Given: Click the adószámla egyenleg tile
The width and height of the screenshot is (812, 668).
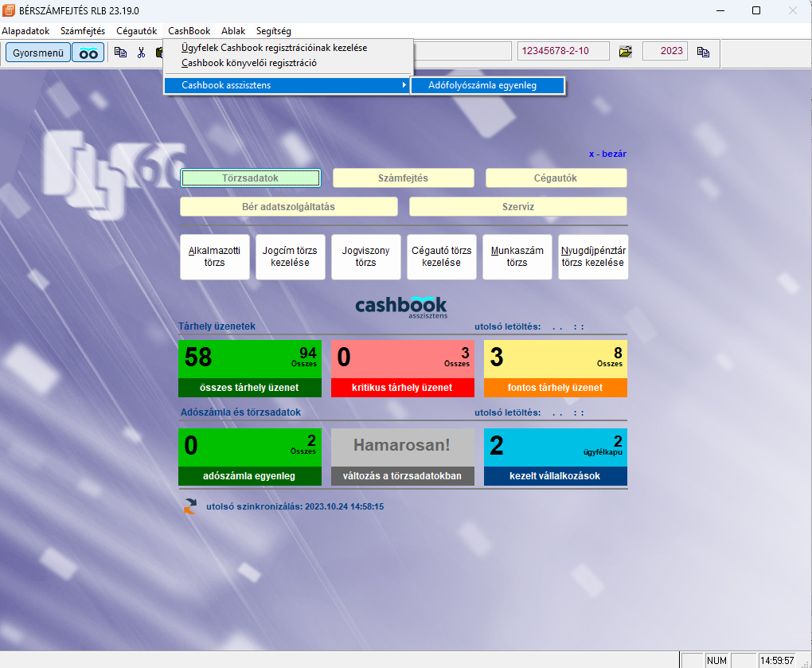Looking at the screenshot, I should (250, 457).
